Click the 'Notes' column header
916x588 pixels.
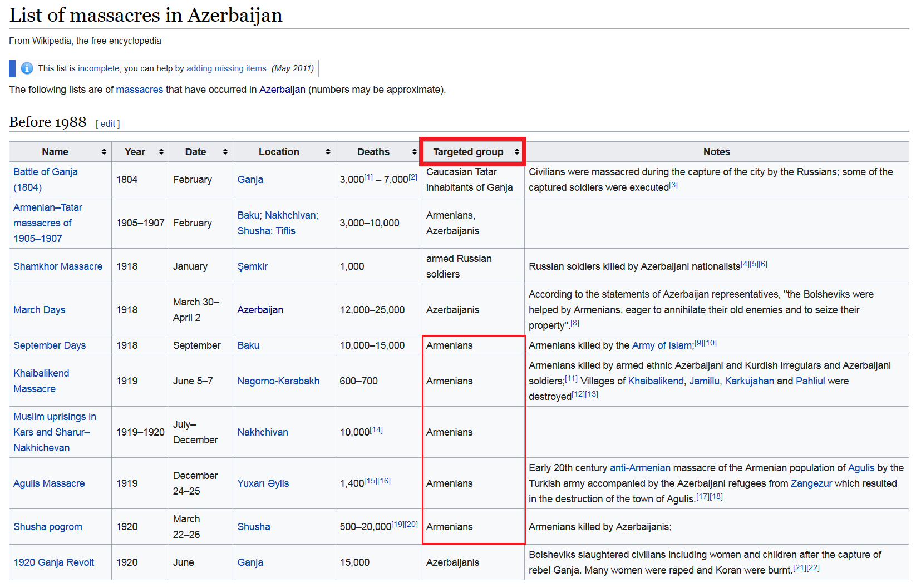click(716, 152)
